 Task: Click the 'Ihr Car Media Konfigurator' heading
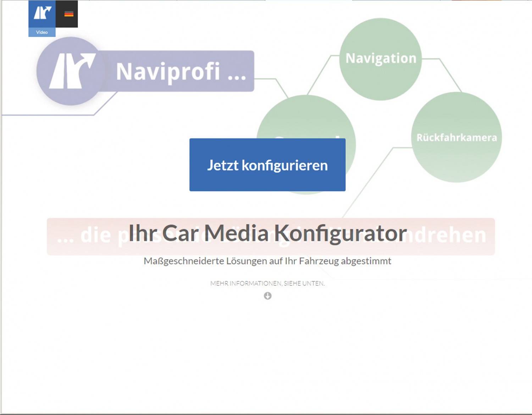pos(267,233)
